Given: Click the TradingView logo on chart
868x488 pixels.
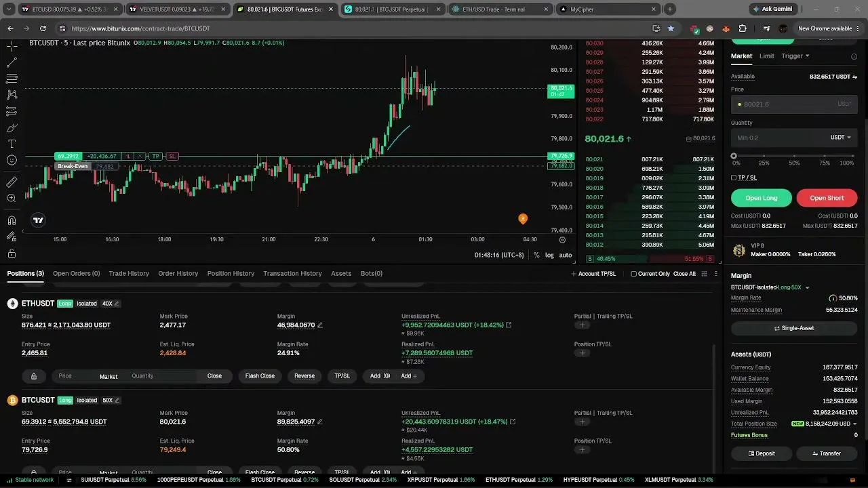Looking at the screenshot, I should click(x=39, y=220).
